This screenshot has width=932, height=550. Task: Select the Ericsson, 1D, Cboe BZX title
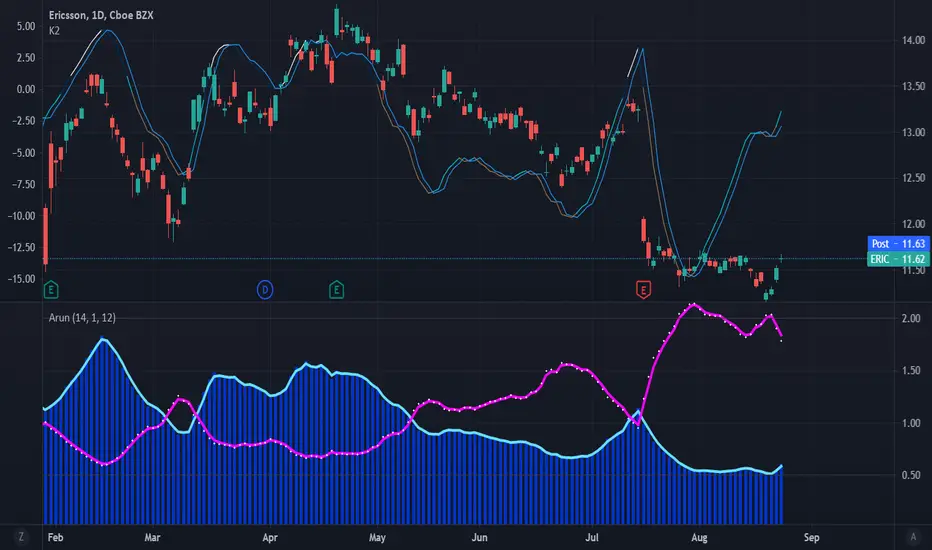coord(101,15)
